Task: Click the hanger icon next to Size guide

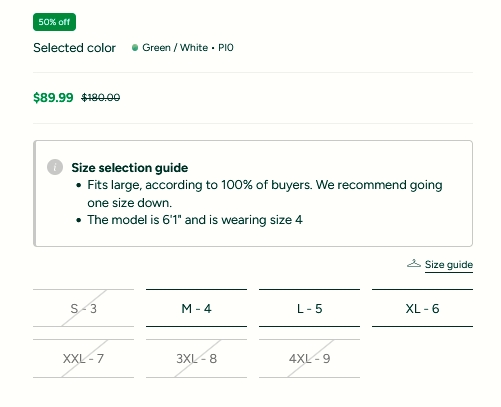Action: coord(414,264)
